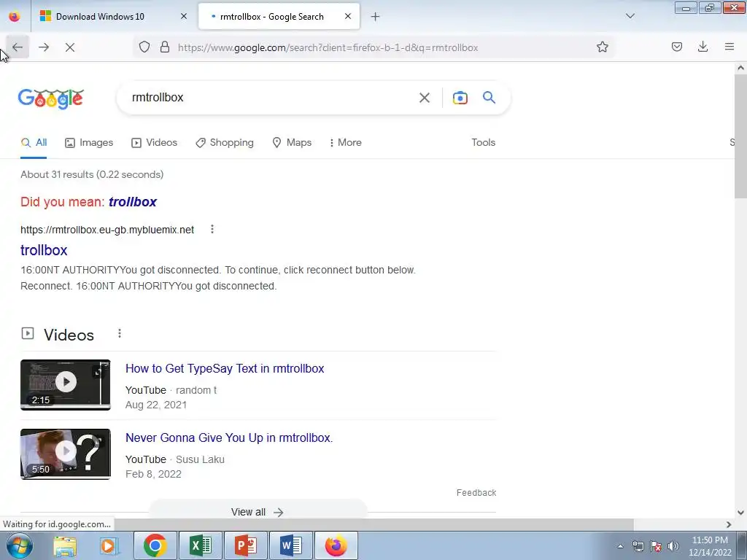Image resolution: width=747 pixels, height=560 pixels.
Task: Stop loading the page
Action: click(70, 47)
